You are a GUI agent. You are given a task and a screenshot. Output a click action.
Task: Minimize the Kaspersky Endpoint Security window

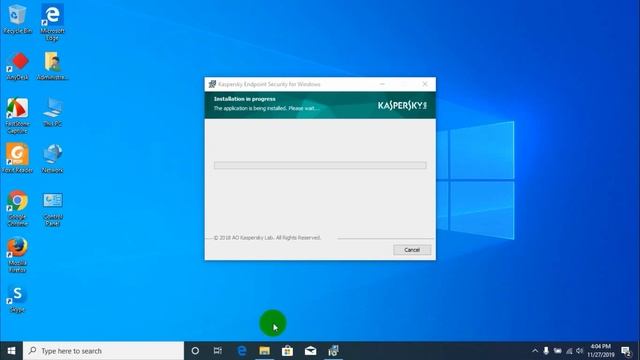point(382,84)
